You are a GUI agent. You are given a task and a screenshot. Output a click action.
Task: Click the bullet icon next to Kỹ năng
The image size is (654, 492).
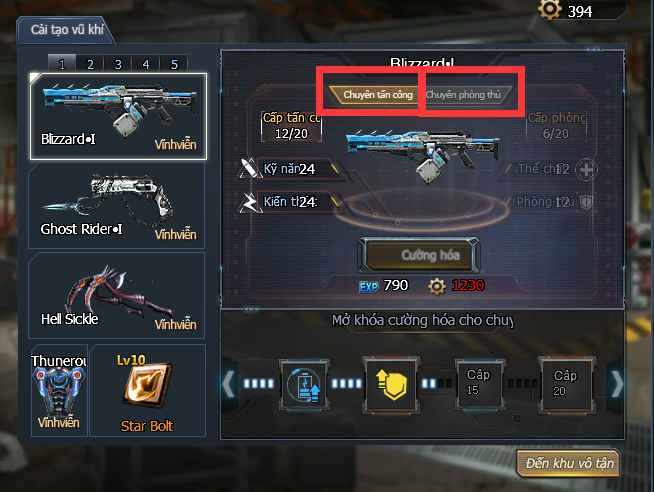click(249, 168)
